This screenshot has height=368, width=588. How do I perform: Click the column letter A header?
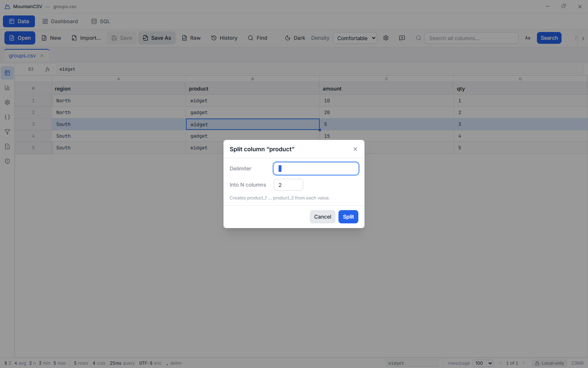118,79
